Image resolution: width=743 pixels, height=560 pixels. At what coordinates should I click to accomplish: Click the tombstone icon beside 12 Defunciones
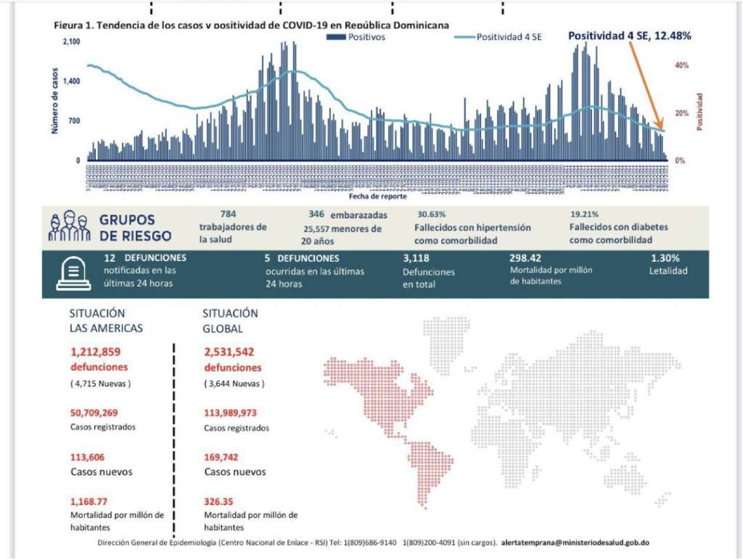click(x=73, y=274)
